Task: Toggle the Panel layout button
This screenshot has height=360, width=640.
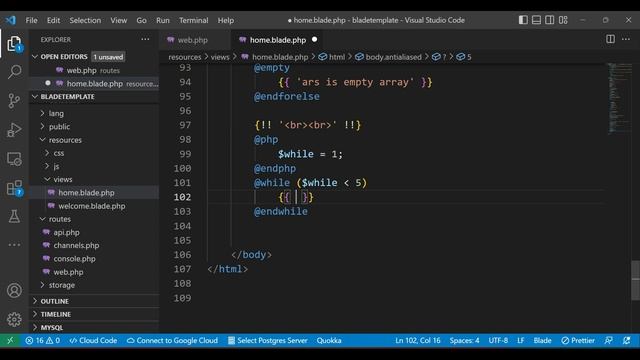Action: [x=536, y=20]
